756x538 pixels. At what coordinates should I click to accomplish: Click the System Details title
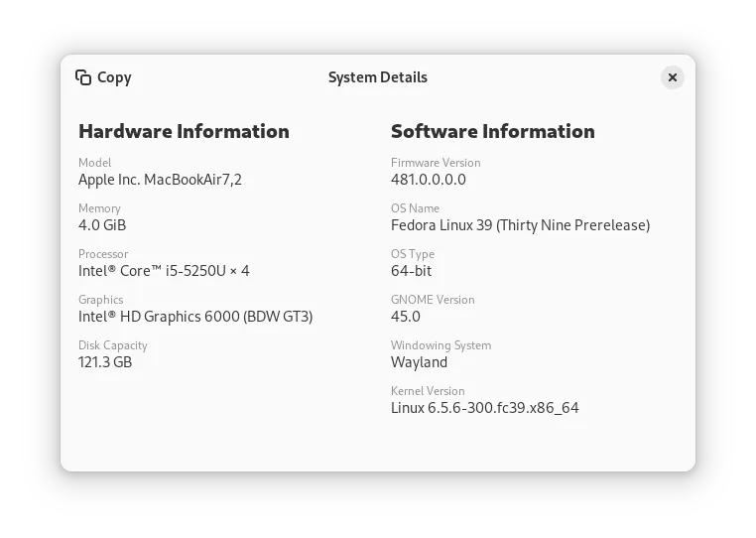377,77
